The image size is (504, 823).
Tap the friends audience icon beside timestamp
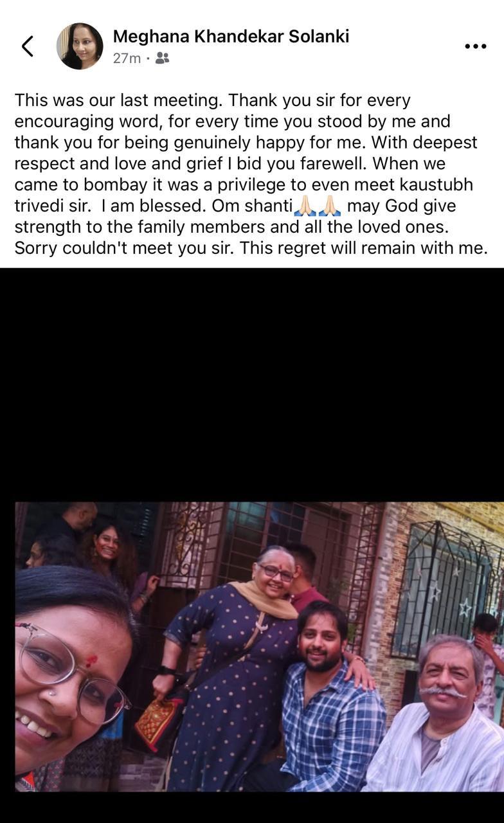click(x=162, y=59)
